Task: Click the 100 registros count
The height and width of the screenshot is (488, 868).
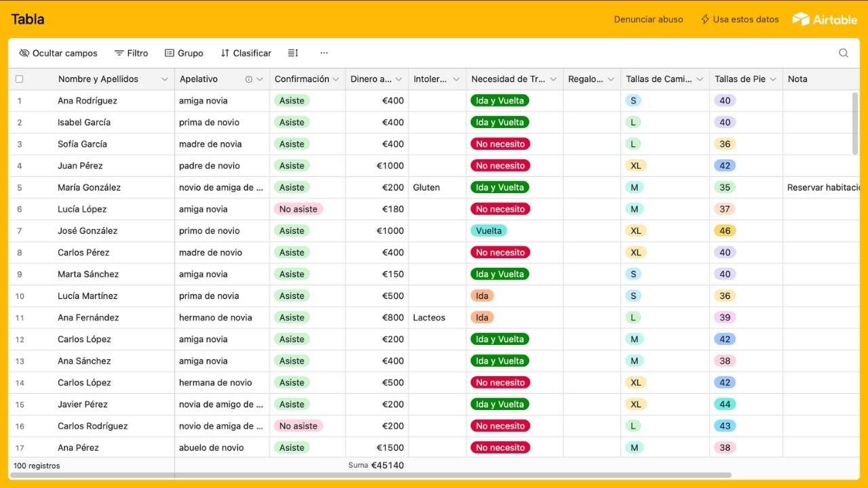Action: (37, 466)
